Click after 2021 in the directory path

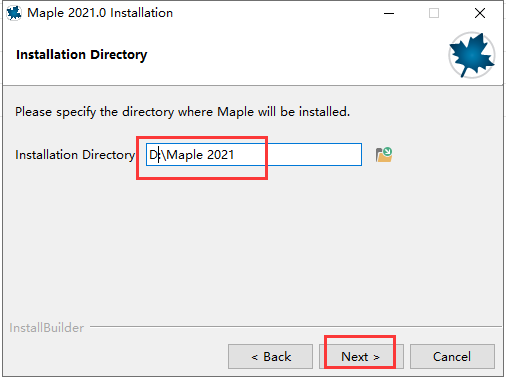[x=235, y=155]
